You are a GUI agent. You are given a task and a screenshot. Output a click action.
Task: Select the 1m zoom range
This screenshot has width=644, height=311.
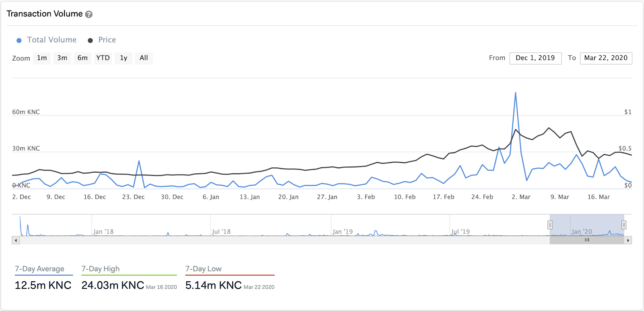42,58
